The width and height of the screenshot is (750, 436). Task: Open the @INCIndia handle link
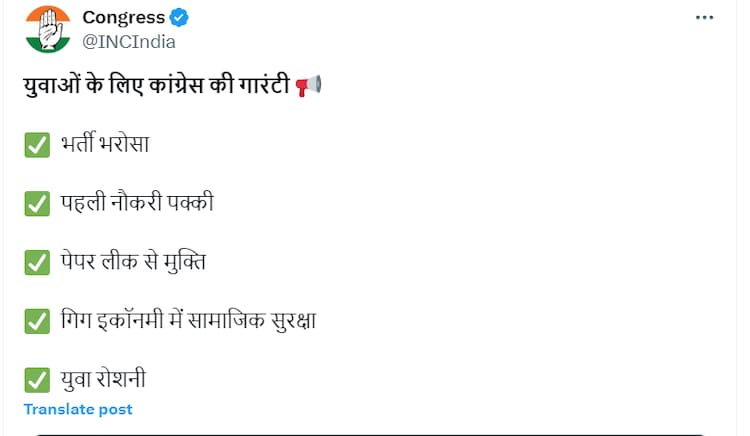click(x=129, y=41)
